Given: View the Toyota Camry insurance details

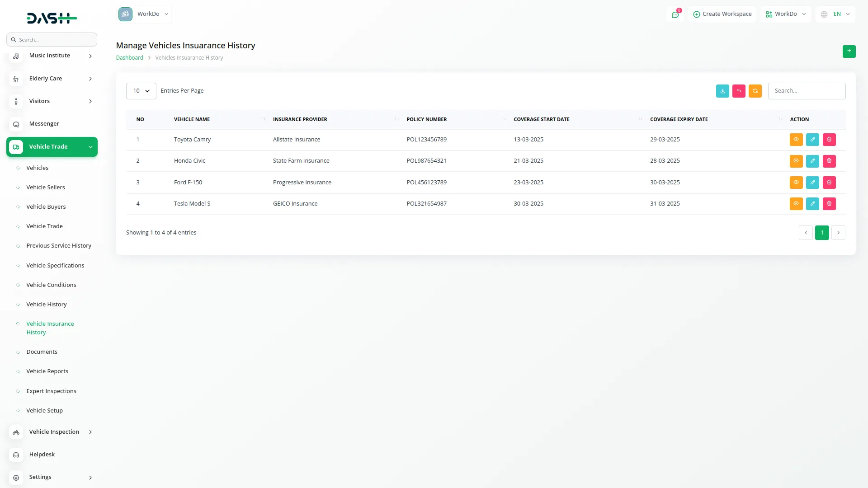Looking at the screenshot, I should (x=796, y=140).
